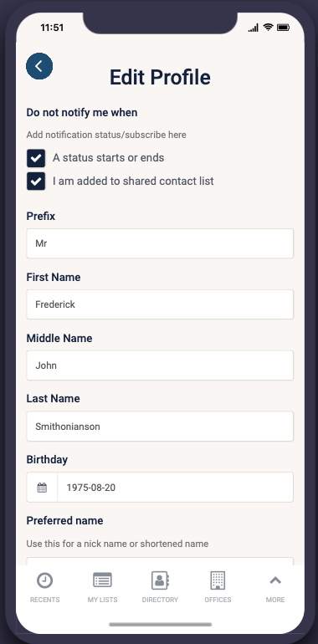Screen dimensions: 318x644
Task: Uncheck "I am added to shared contact list"
Action: 36,181
